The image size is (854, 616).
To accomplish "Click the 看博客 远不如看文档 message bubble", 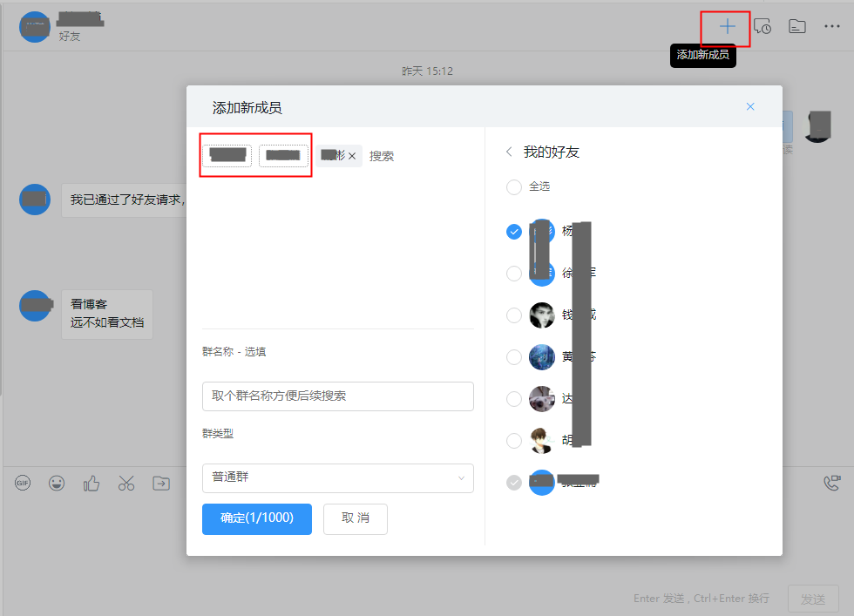I will click(106, 315).
